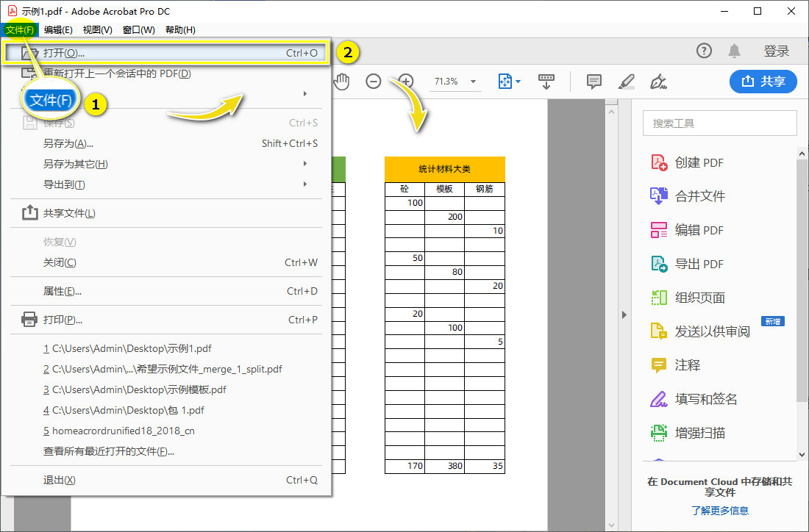Click the 导出 PDF tool icon

click(x=659, y=264)
